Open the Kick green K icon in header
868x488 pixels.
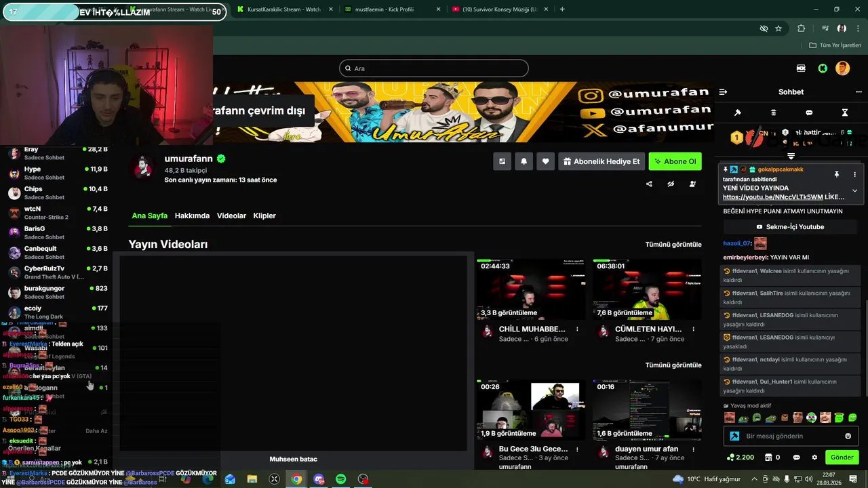click(x=823, y=68)
